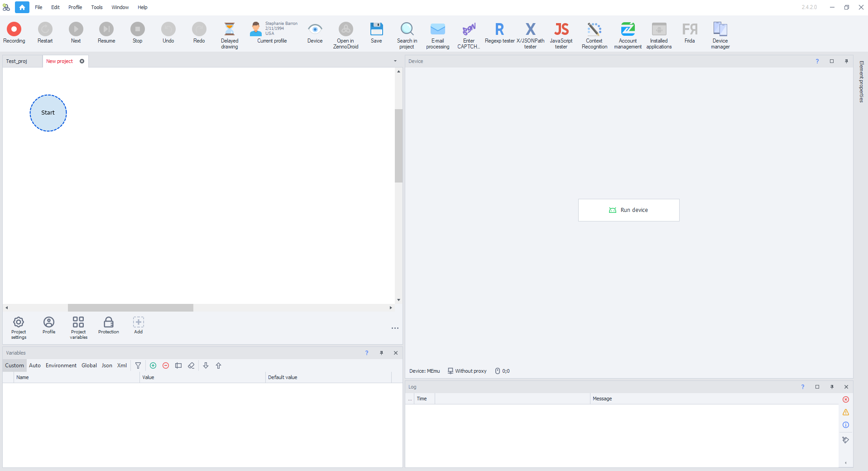868x471 pixels.
Task: Expand the Element properties side panel
Action: (861, 82)
